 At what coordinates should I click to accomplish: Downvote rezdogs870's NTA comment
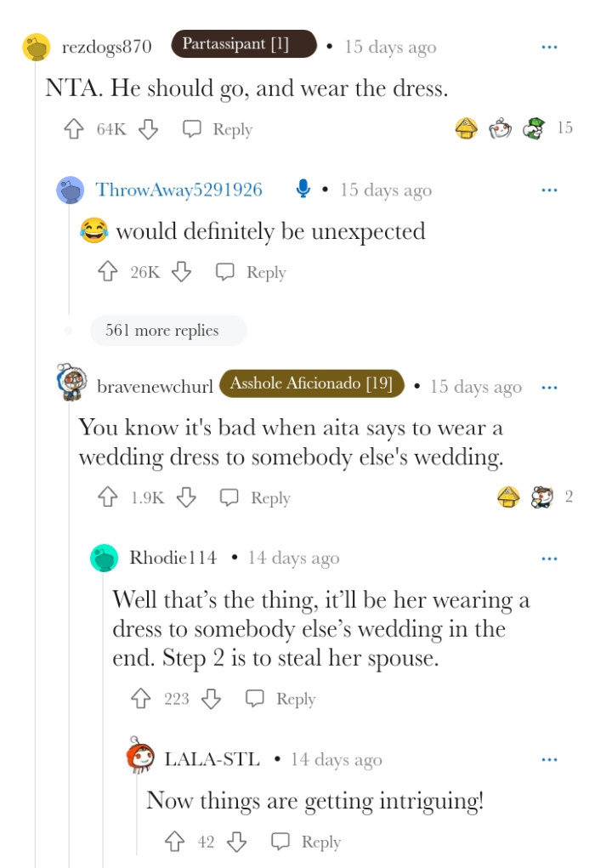coord(149,129)
